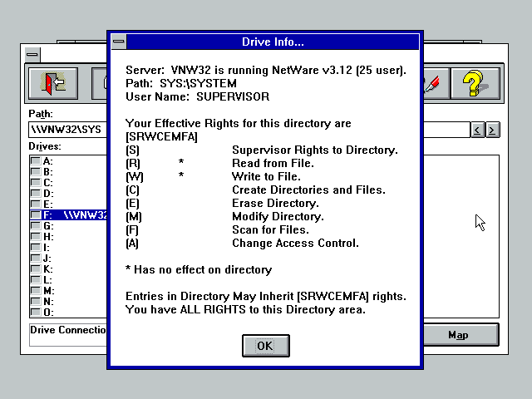
Task: Open background window system menu box
Action: pos(32,55)
